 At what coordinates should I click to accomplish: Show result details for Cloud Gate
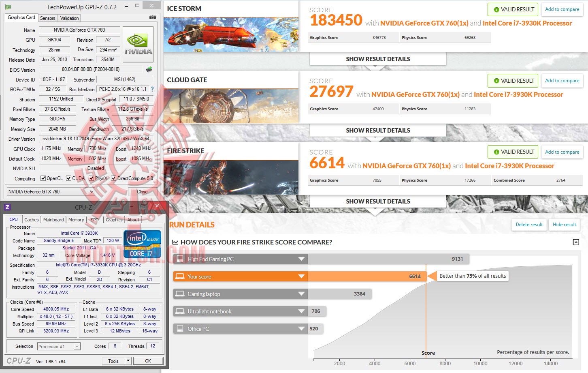378,131
